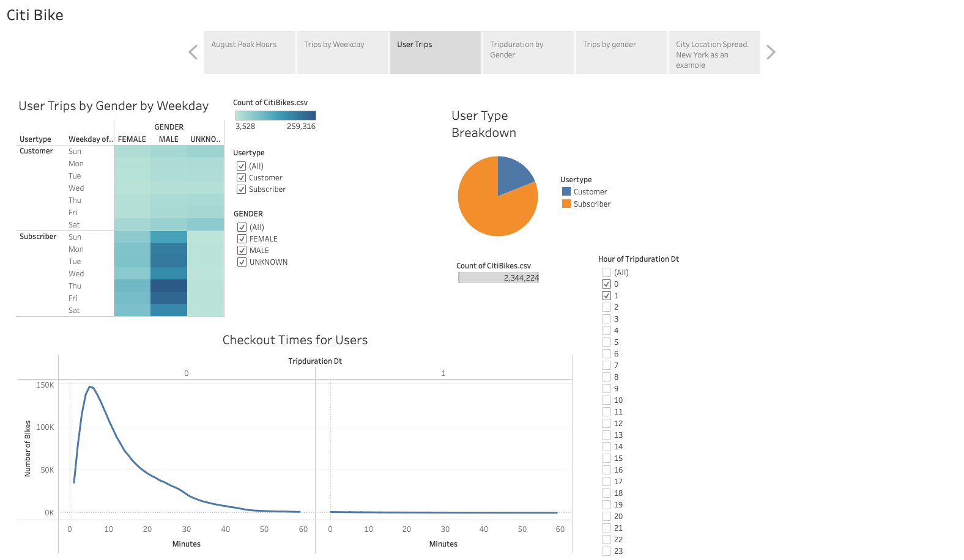Click the Number of Bikes axis title

28,449
